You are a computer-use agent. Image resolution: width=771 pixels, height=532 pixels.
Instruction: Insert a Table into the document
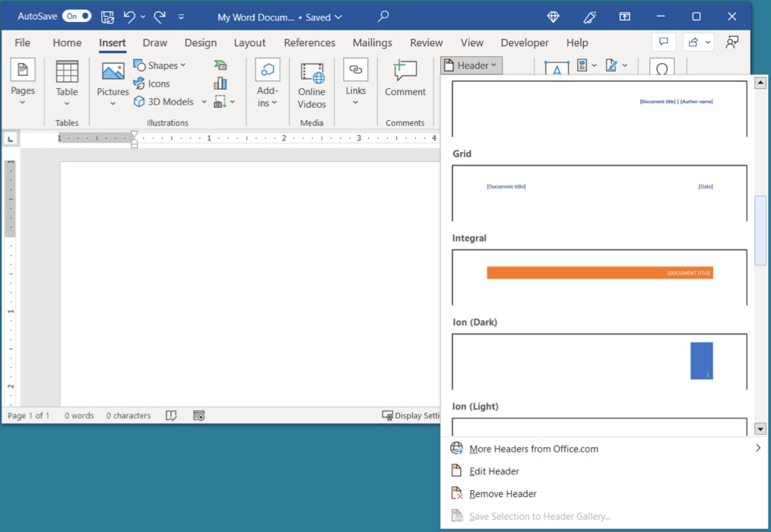[67, 84]
